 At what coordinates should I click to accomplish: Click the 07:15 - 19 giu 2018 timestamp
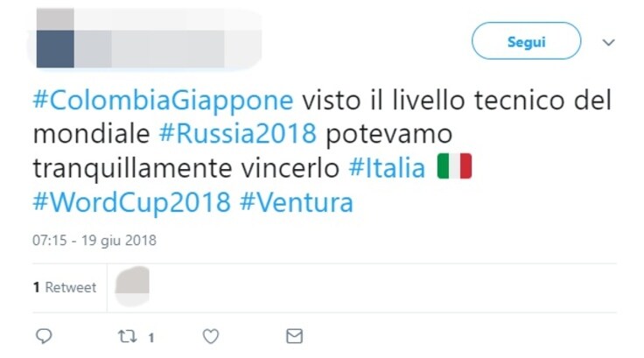tap(94, 240)
